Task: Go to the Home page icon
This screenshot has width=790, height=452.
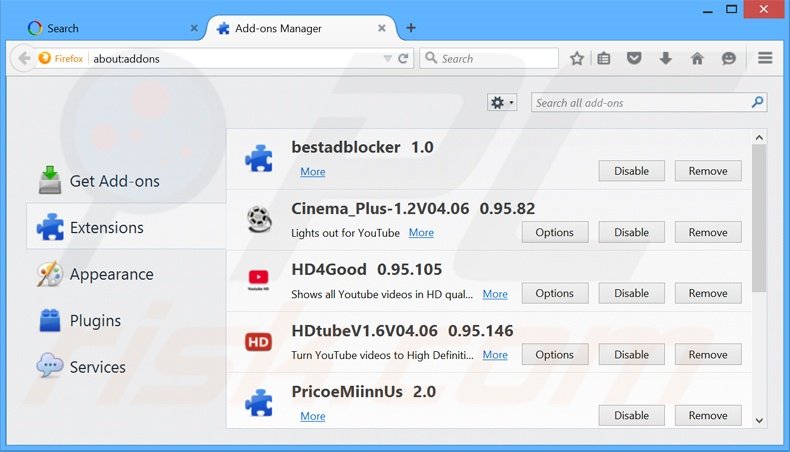Action: tap(697, 58)
